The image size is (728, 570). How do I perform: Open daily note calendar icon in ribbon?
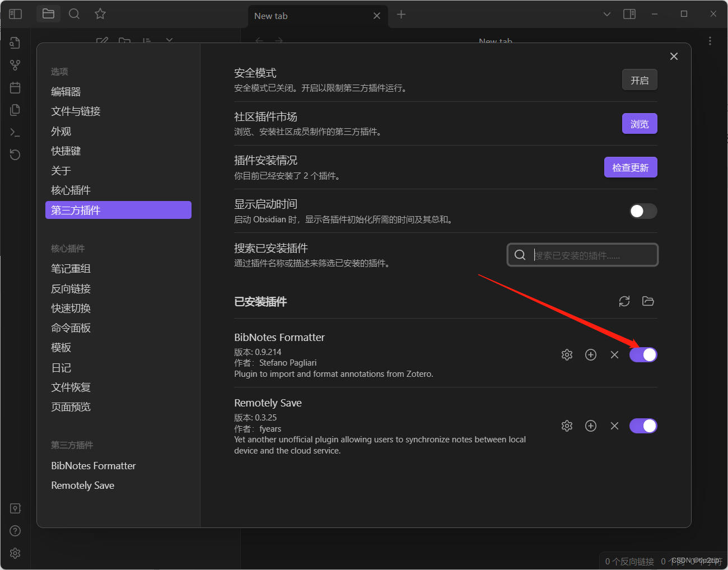15,88
